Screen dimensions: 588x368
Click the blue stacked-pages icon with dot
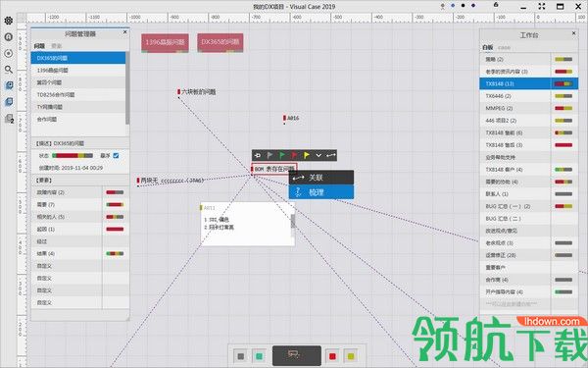(x=9, y=85)
